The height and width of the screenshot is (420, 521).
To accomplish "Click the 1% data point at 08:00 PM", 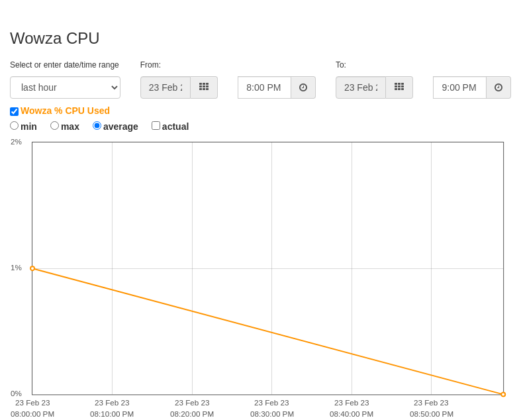I will 32,268.
